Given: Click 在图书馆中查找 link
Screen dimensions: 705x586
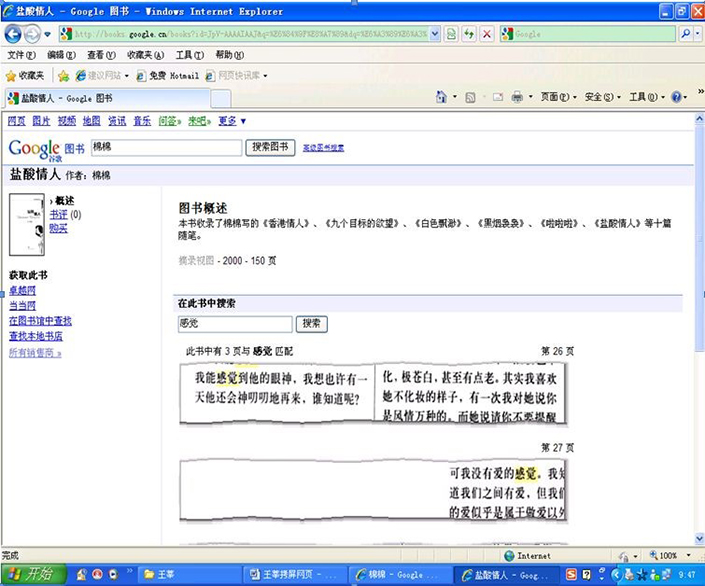Looking at the screenshot, I should point(40,321).
